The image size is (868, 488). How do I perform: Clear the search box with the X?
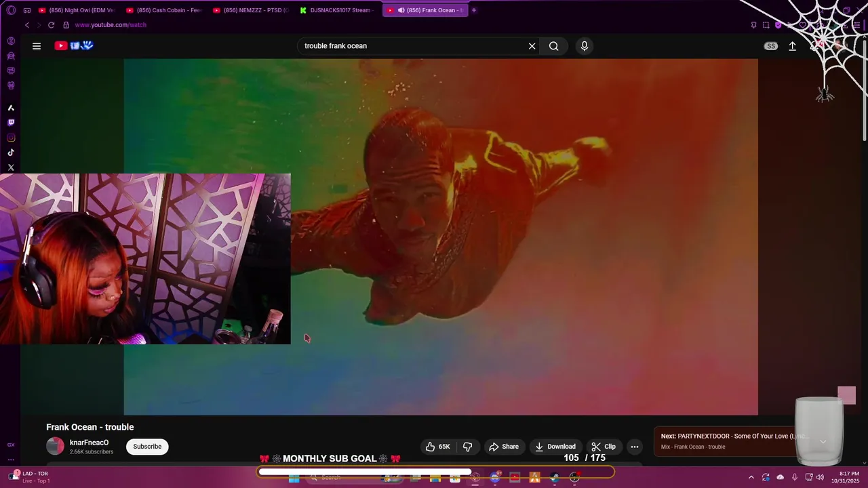(x=532, y=46)
